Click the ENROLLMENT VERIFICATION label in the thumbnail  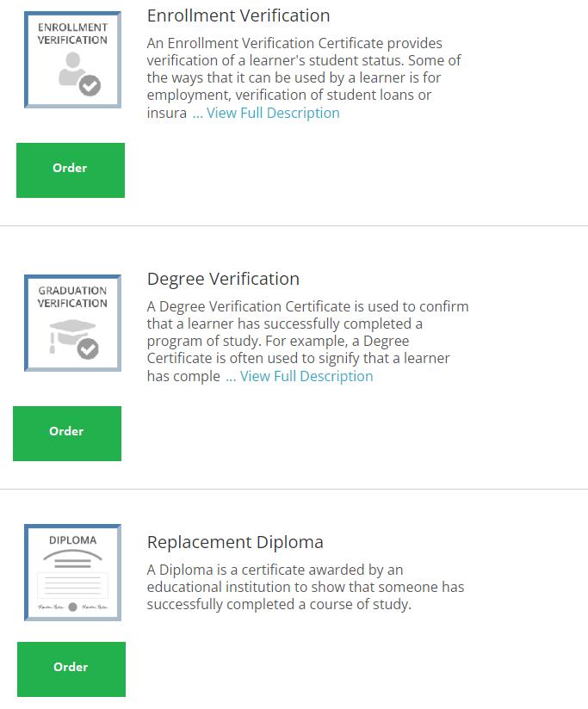pyautogui.click(x=72, y=34)
